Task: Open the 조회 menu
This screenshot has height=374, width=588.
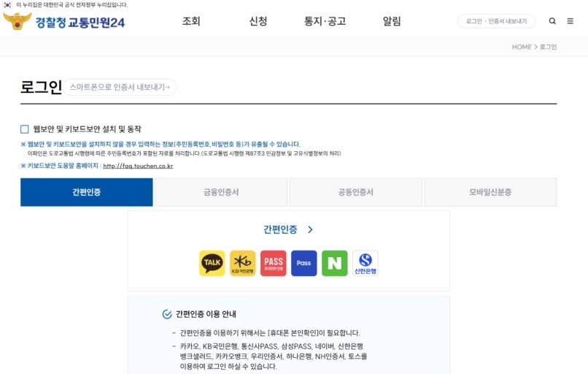Action: click(191, 21)
